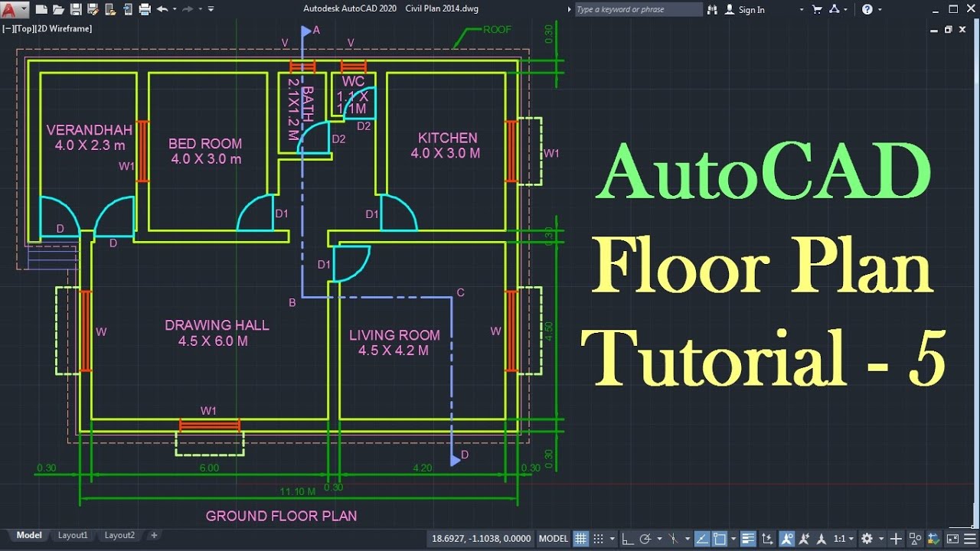Expand Customize Quick Access Toolbar menu

coord(211,9)
